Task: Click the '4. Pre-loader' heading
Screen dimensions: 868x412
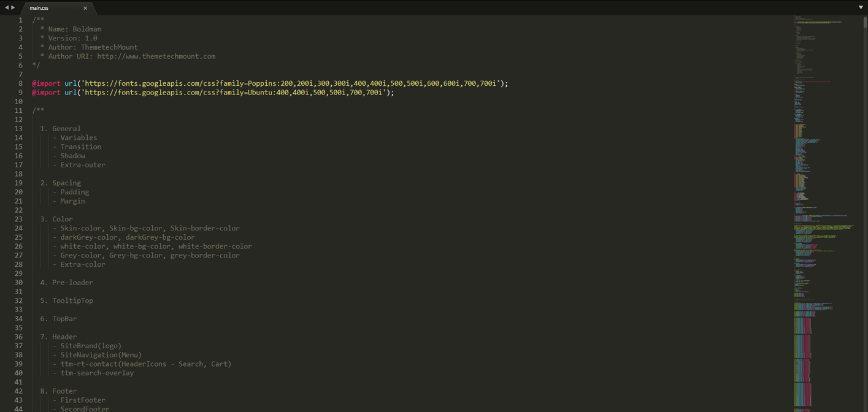Action: pyautogui.click(x=66, y=283)
